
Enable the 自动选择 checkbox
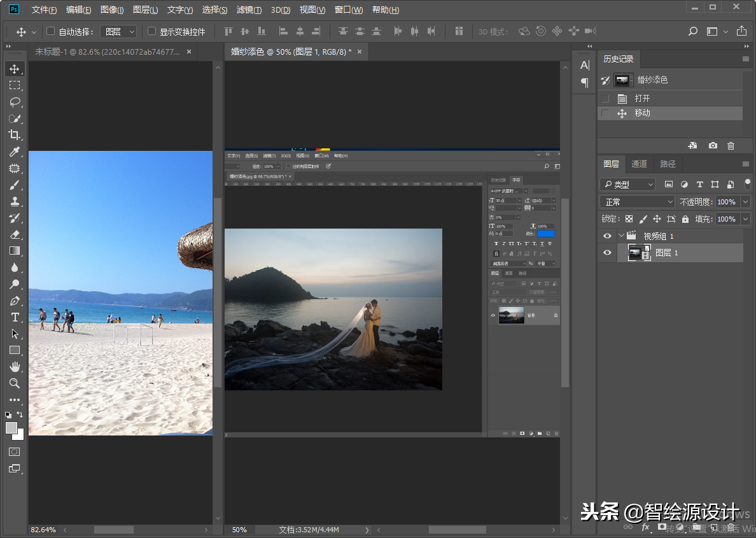[51, 31]
